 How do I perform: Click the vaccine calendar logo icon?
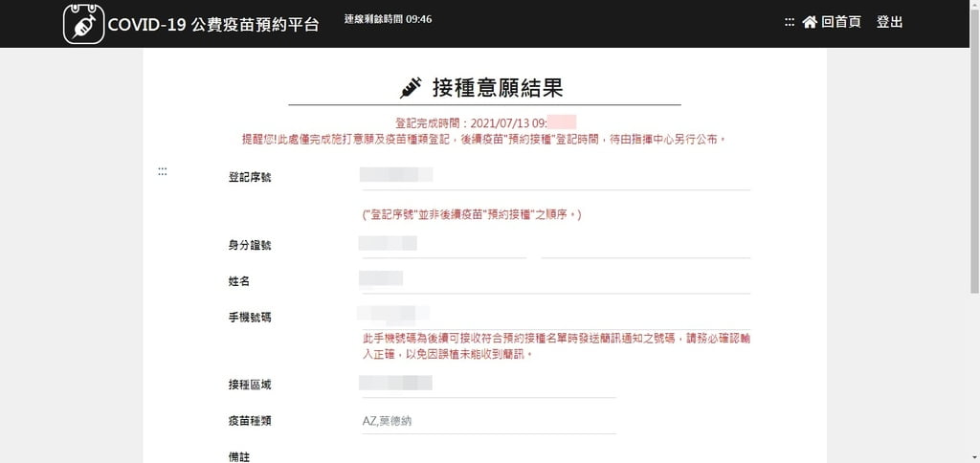pos(83,23)
